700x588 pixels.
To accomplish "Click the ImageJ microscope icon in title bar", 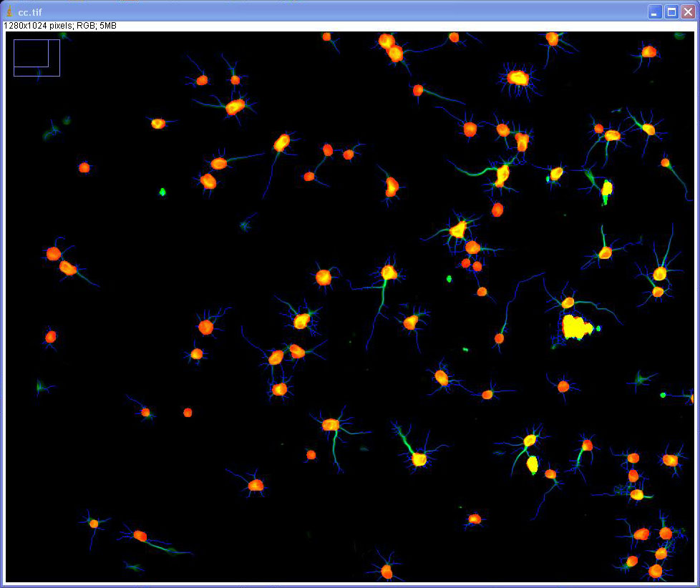I will point(9,11).
